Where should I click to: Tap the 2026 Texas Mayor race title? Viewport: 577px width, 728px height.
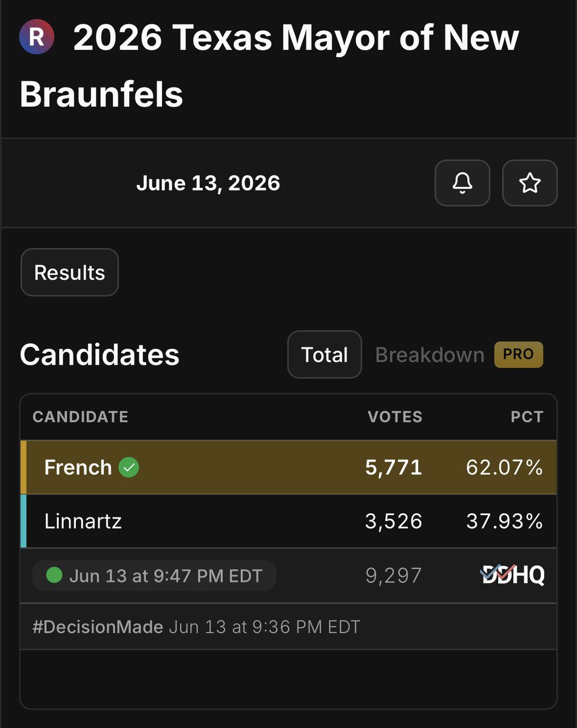(x=269, y=66)
